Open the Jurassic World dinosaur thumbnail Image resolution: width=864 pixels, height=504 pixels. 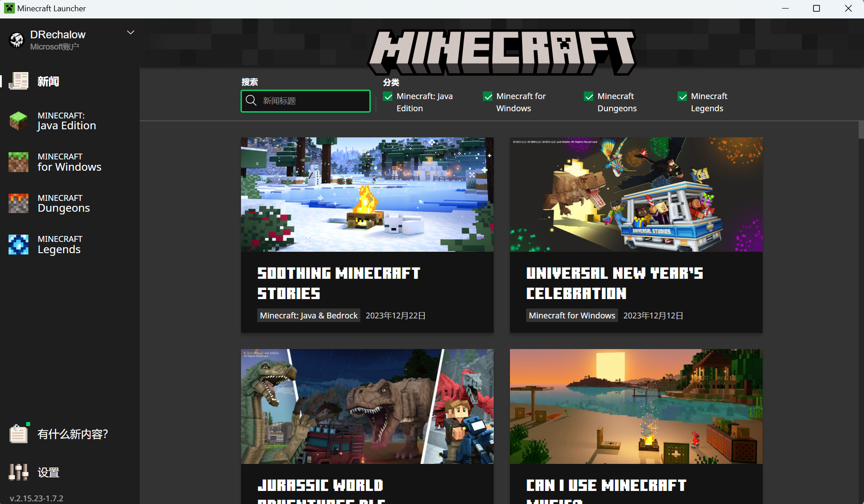(x=367, y=406)
